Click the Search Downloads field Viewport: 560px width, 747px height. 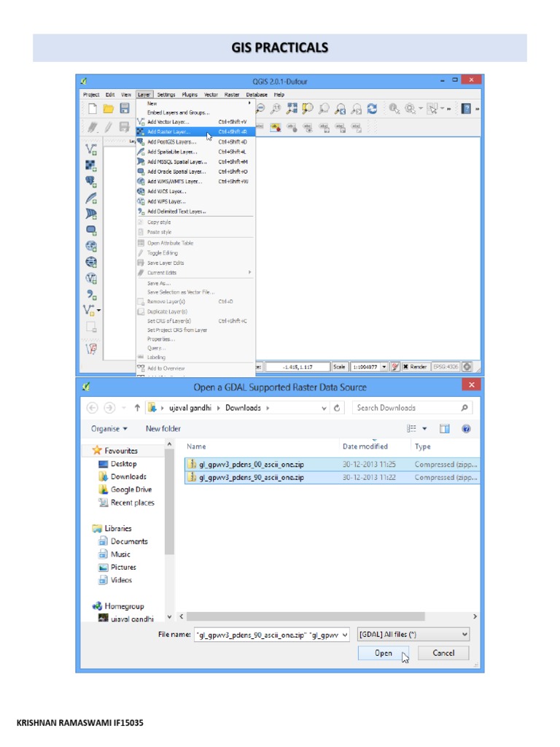412,408
